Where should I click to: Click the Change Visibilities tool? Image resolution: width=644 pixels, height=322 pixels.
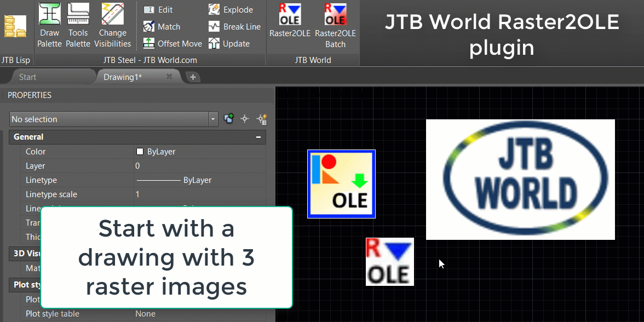click(113, 25)
